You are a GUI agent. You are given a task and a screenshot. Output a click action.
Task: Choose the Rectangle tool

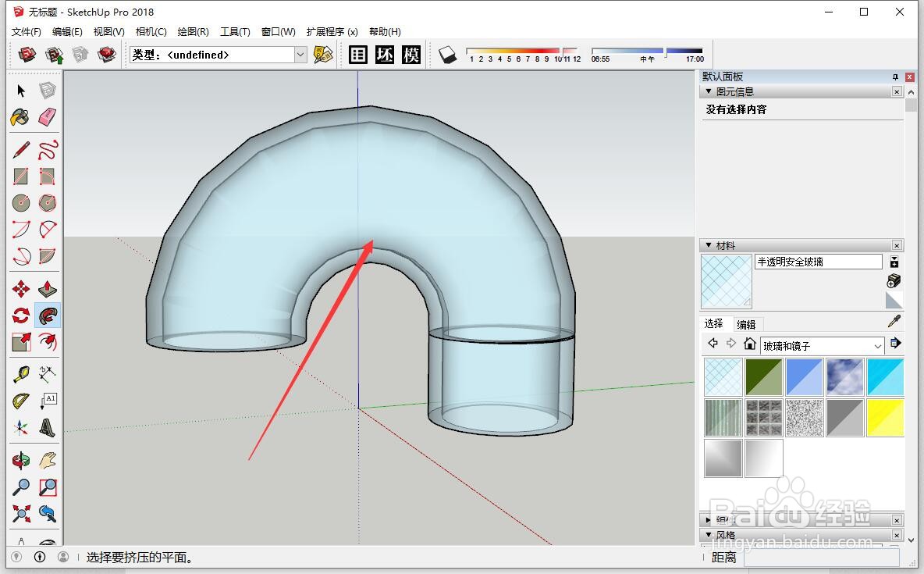21,176
